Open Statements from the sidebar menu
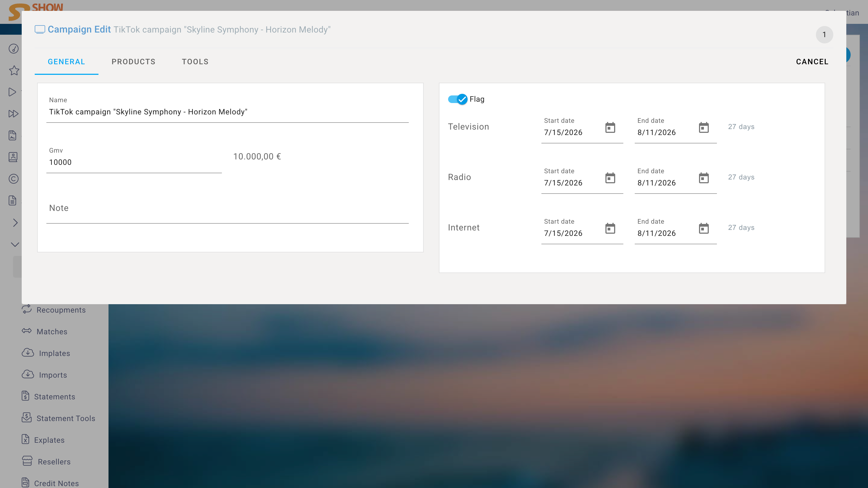 [x=55, y=397]
